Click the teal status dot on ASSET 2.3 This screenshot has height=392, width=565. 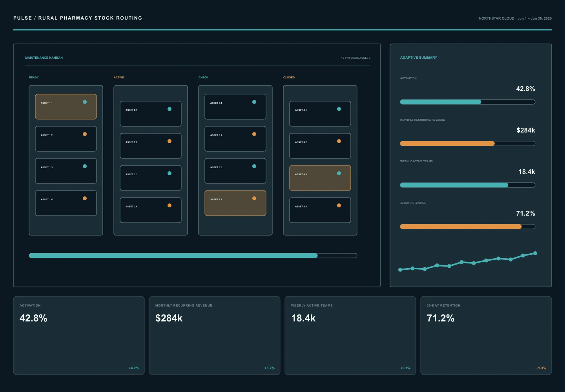[169, 173]
